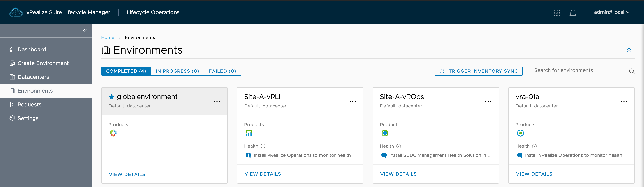Click the vra-01a card title

[527, 97]
